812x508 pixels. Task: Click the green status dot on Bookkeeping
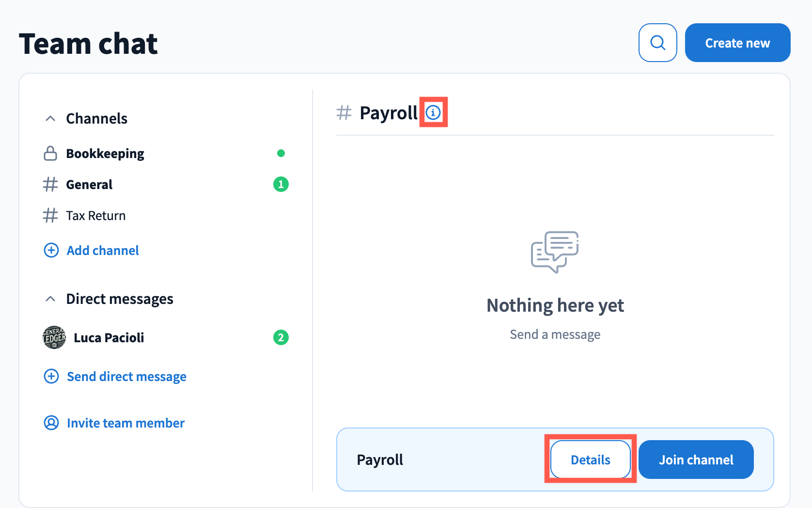coord(281,153)
